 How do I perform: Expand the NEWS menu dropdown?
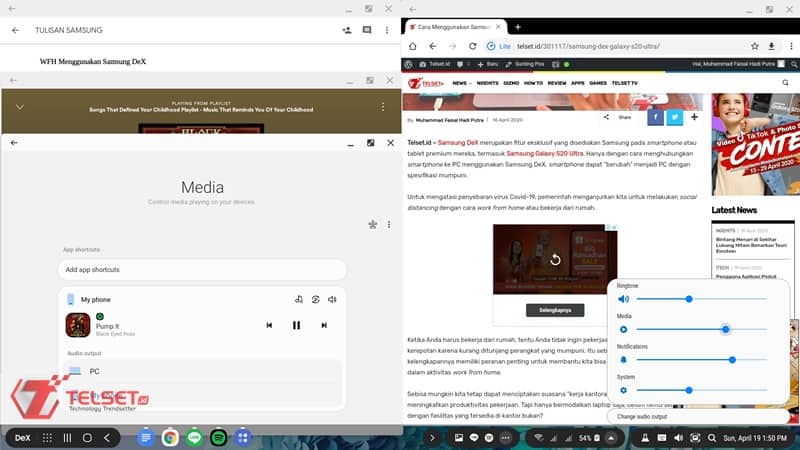tap(461, 83)
